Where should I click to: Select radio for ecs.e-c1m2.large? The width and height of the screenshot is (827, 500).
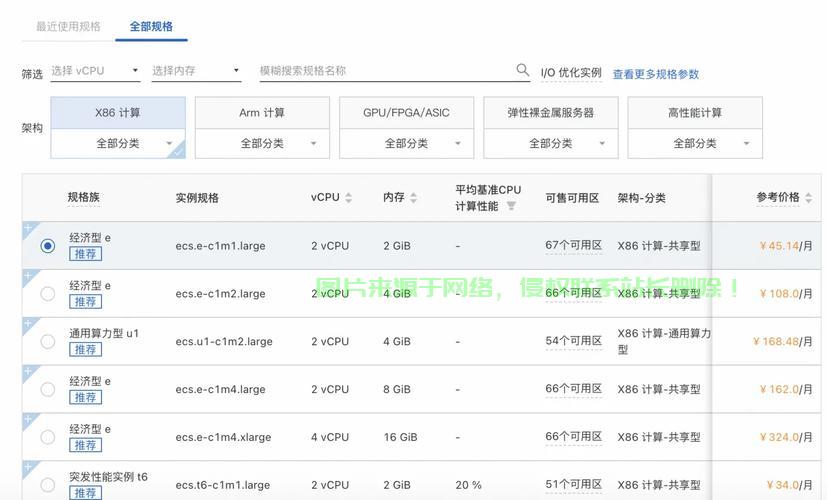(47, 294)
